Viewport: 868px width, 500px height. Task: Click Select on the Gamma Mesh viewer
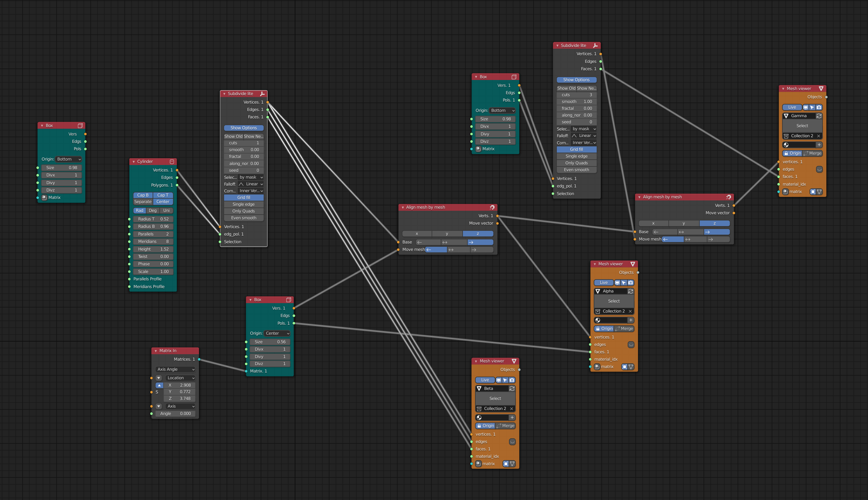pyautogui.click(x=802, y=126)
